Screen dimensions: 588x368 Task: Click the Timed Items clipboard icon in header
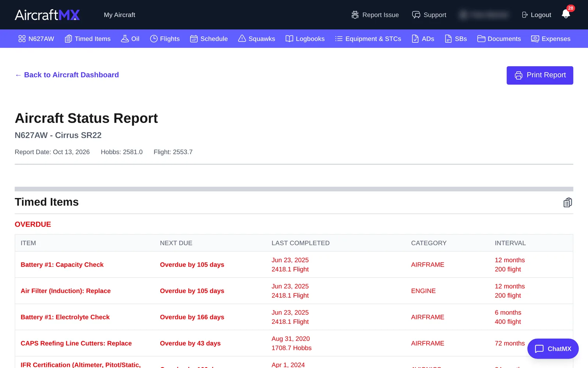click(568, 202)
